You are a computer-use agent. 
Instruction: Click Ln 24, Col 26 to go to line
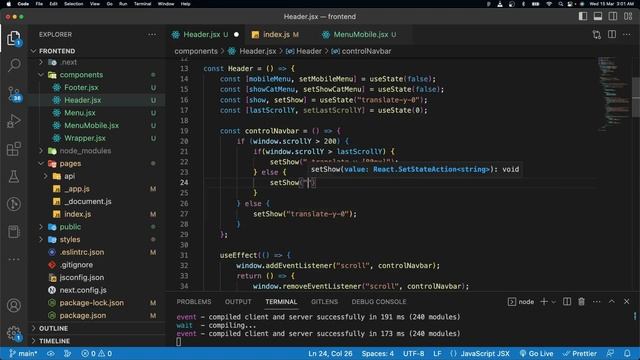pos(330,353)
